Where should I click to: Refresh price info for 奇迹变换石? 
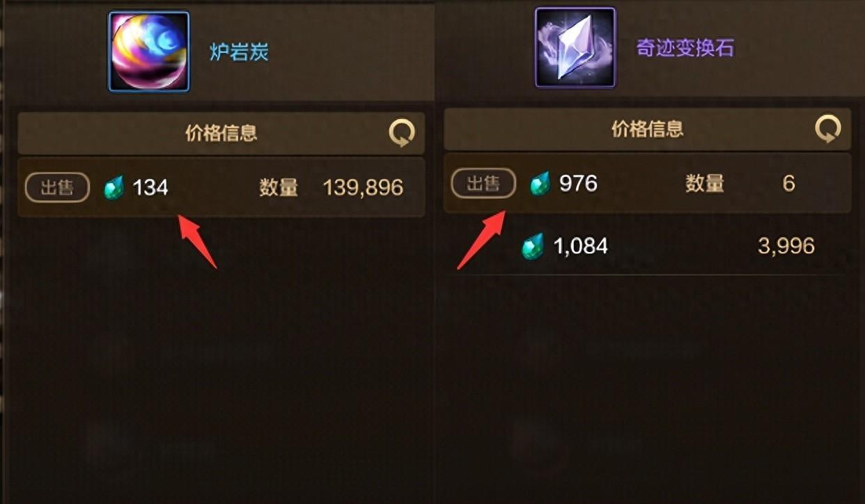(828, 129)
